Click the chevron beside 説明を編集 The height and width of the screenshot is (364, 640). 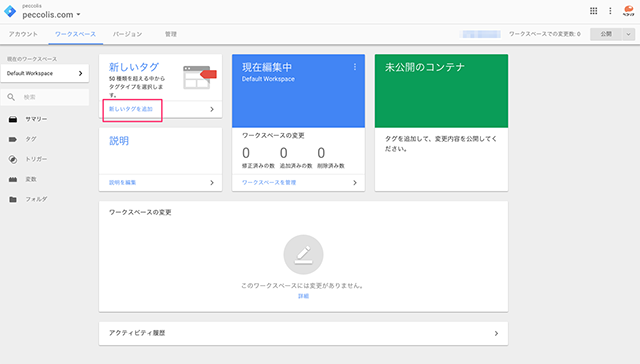pos(212,183)
